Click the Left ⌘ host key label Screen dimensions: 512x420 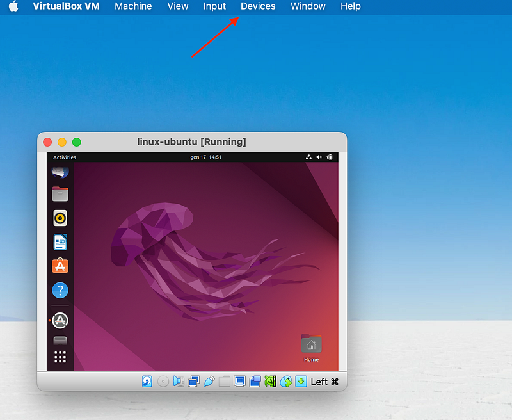(x=324, y=382)
